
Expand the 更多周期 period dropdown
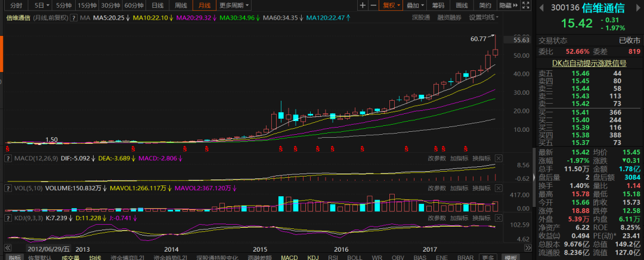234,5
